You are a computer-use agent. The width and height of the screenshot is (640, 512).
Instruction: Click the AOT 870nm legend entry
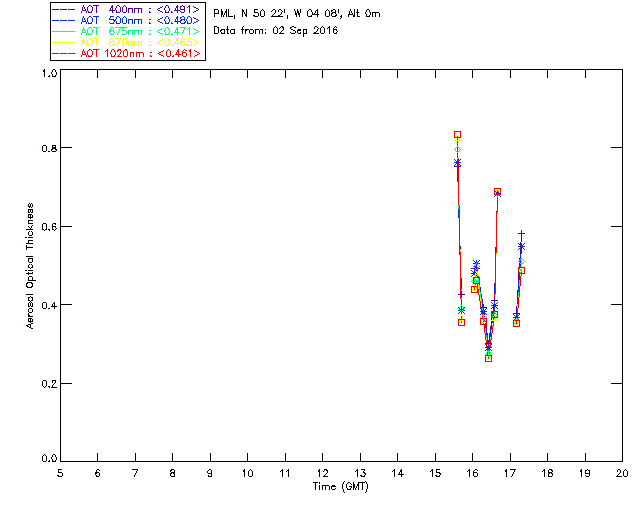tap(126, 42)
